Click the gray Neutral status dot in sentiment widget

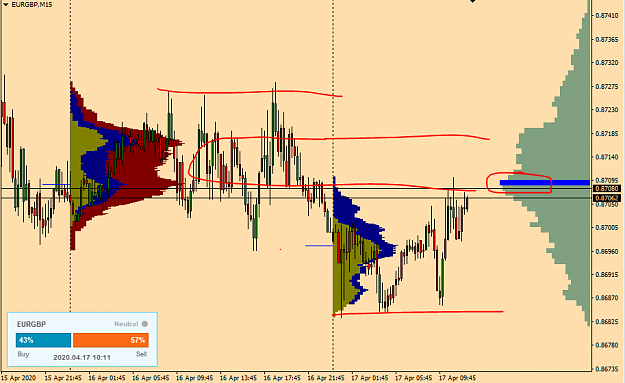[145, 324]
